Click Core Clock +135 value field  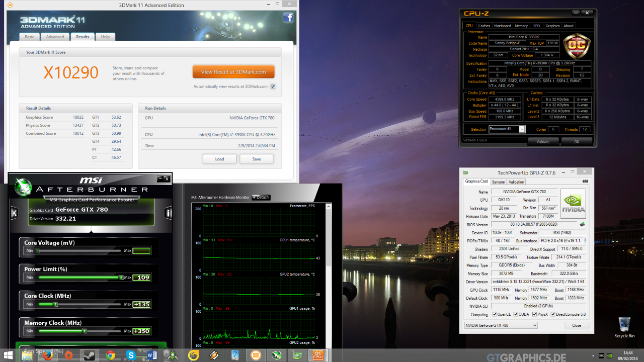click(141, 304)
